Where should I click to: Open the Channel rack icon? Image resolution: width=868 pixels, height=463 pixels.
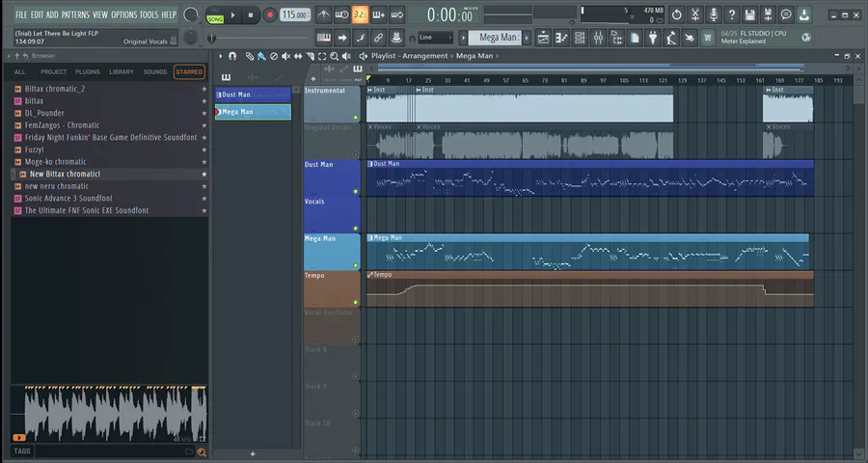coord(581,38)
